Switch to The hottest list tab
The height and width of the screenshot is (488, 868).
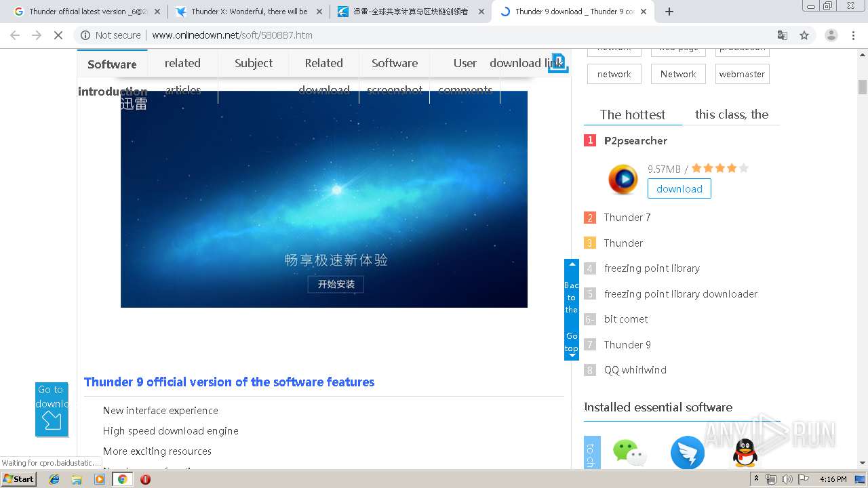click(633, 115)
